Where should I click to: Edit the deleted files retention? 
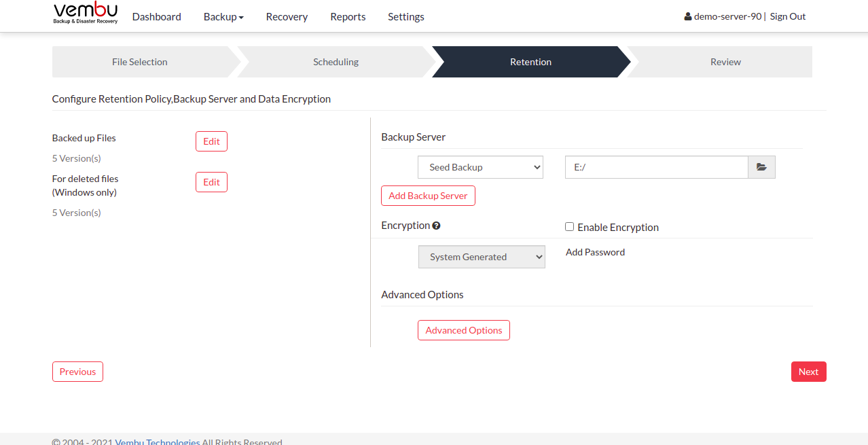click(211, 182)
